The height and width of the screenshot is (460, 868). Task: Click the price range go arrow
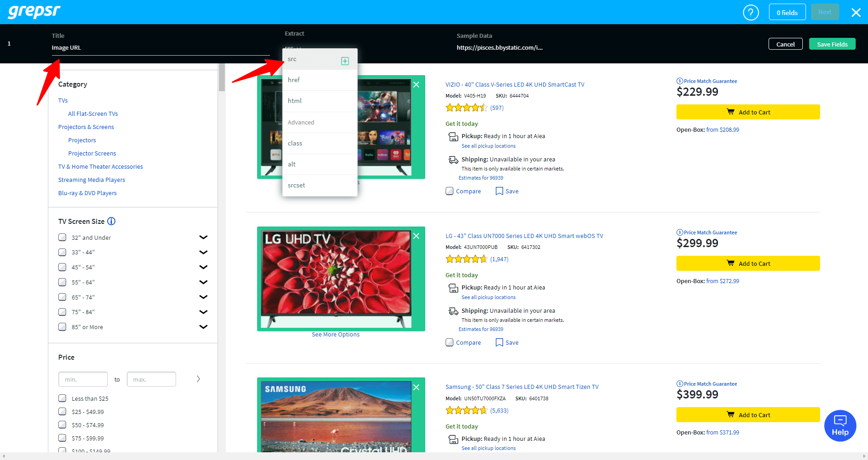(x=198, y=379)
